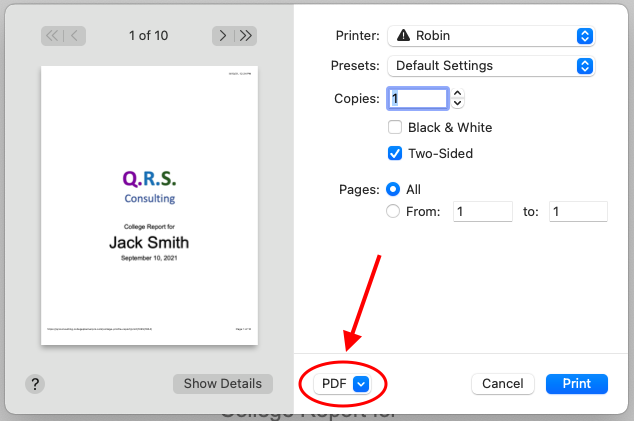Open the Printer dropdown showing Robin
This screenshot has height=421, width=634.
coord(491,36)
